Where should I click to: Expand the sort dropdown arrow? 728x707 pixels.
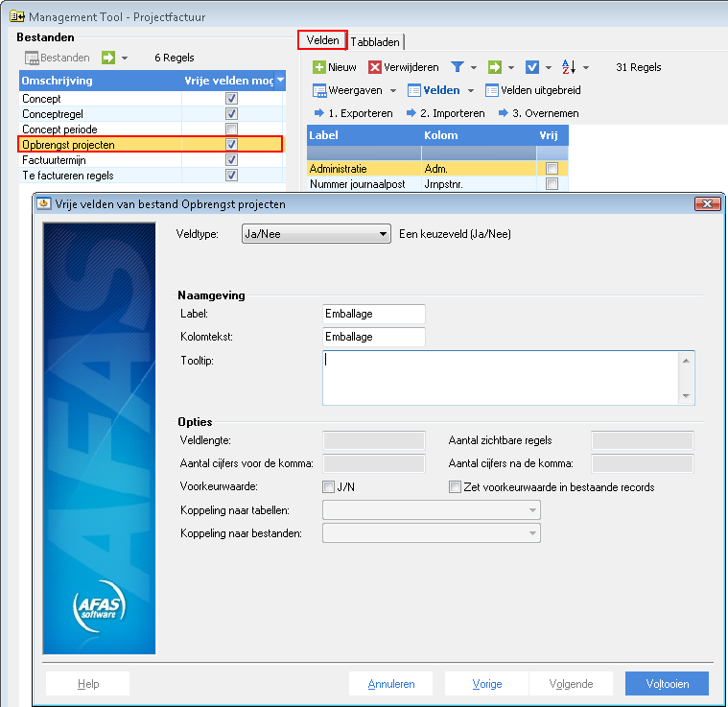point(586,68)
